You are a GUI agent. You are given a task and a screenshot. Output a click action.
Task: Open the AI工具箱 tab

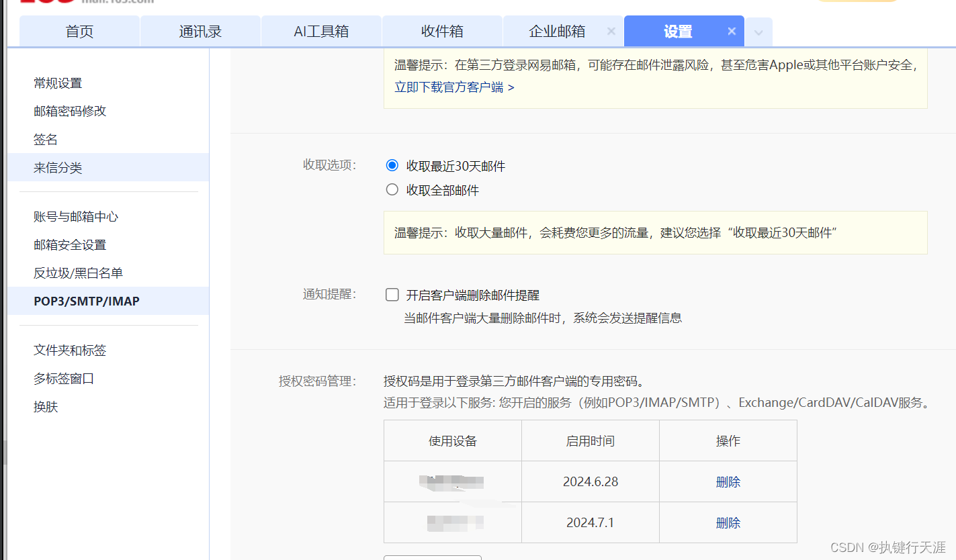(321, 32)
